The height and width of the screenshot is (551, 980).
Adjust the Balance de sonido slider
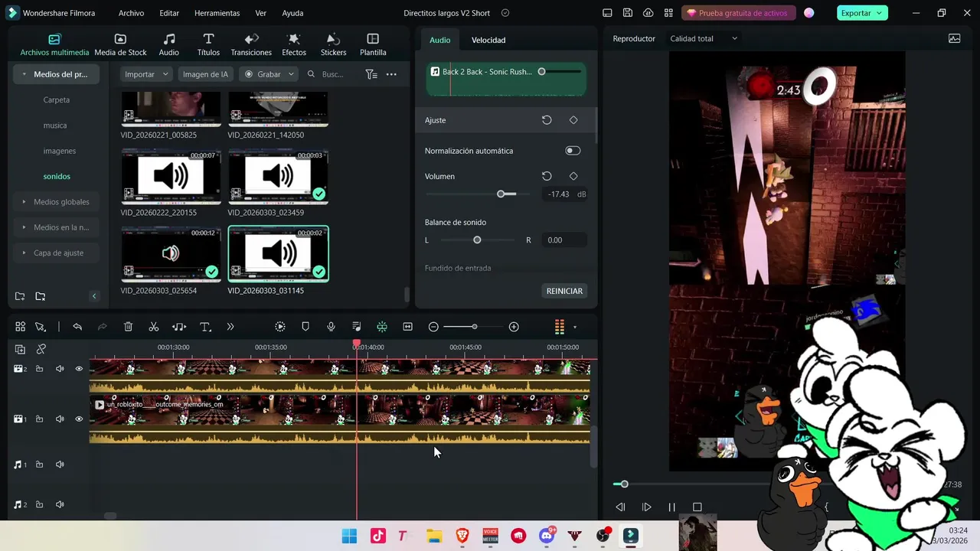click(x=477, y=240)
